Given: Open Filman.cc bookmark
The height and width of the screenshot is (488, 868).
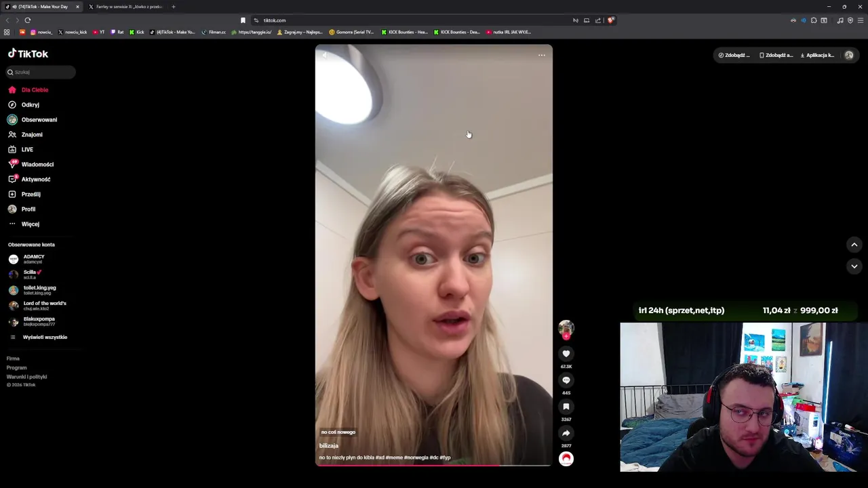Looking at the screenshot, I should tap(214, 32).
